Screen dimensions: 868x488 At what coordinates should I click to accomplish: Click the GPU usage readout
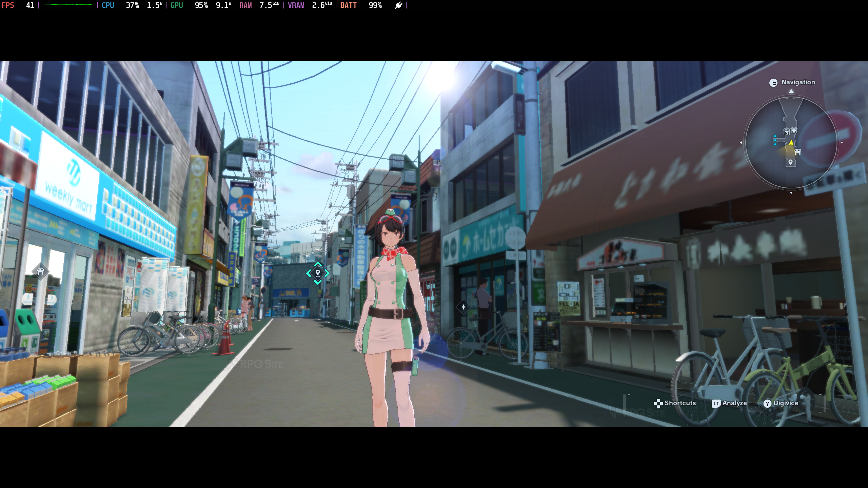(201, 5)
